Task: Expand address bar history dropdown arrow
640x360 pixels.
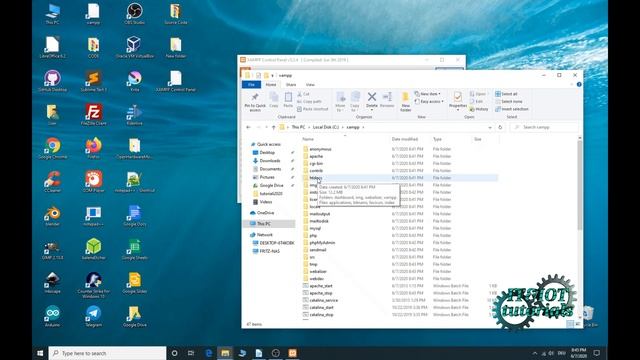Action: 490,127
